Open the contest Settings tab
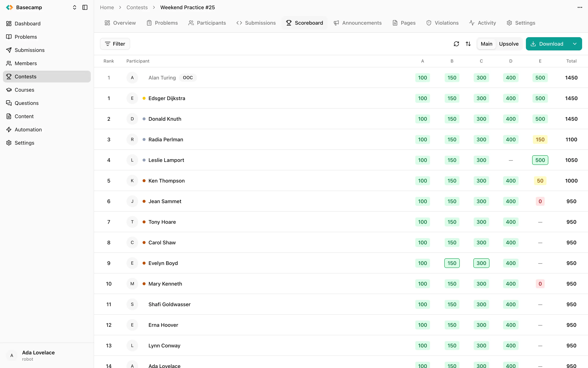The height and width of the screenshot is (368, 588). [x=521, y=23]
